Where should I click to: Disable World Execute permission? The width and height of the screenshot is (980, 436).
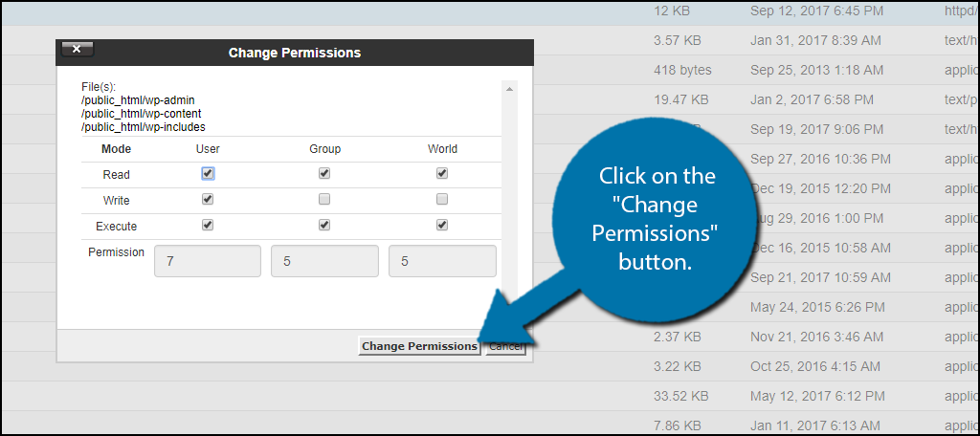pos(442,226)
